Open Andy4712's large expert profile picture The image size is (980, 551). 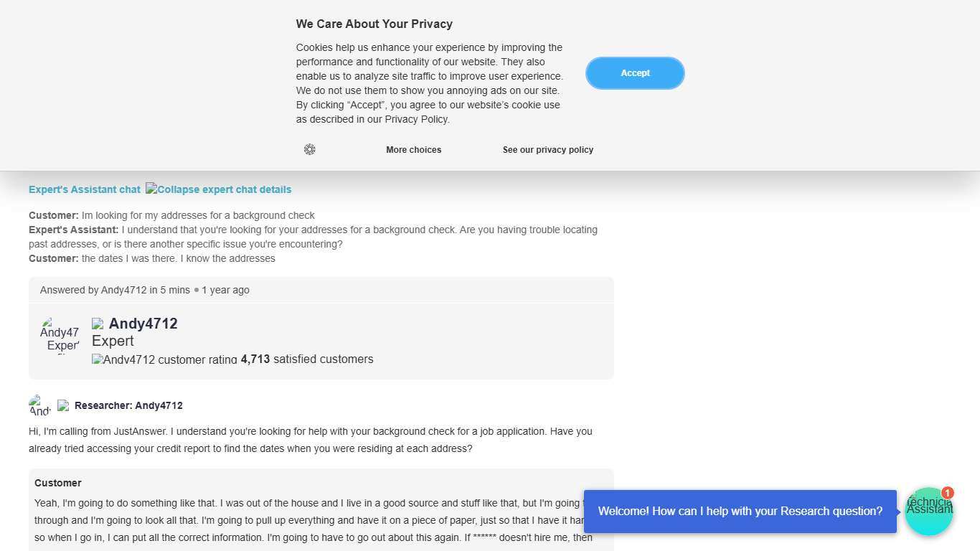click(x=60, y=336)
